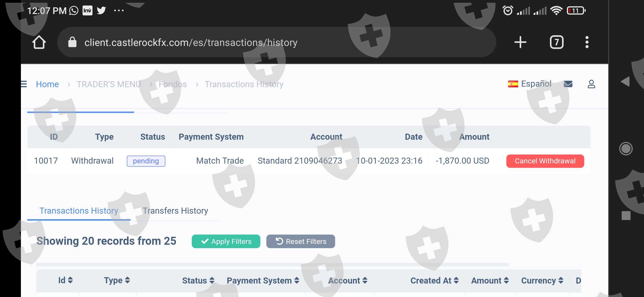The height and width of the screenshot is (297, 644).
Task: Sort table by Created At column
Action: click(x=434, y=280)
